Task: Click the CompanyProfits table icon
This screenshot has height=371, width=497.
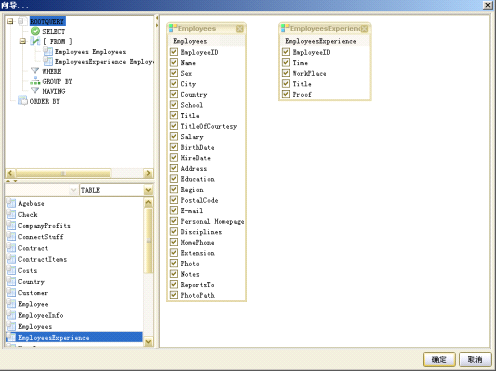Action: (x=11, y=226)
